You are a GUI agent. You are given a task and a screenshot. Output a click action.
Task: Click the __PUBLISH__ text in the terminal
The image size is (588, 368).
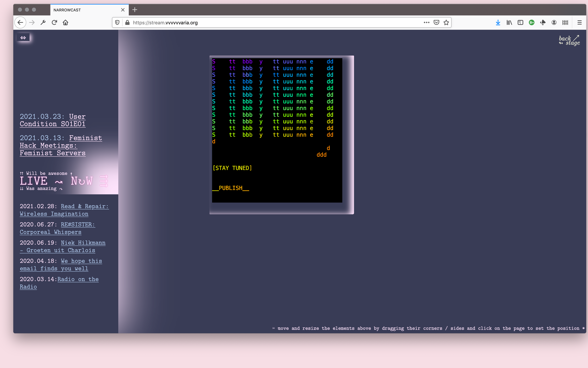click(231, 188)
